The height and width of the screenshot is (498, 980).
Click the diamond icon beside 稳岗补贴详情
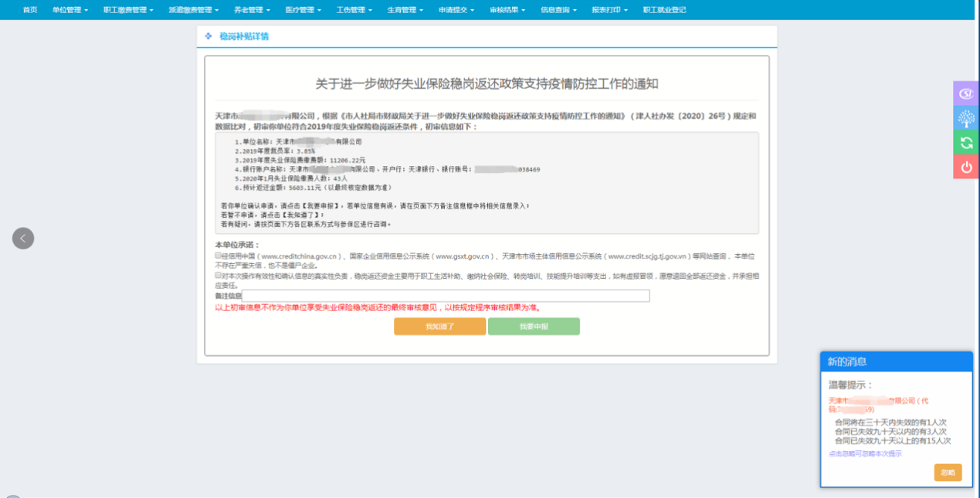click(209, 36)
